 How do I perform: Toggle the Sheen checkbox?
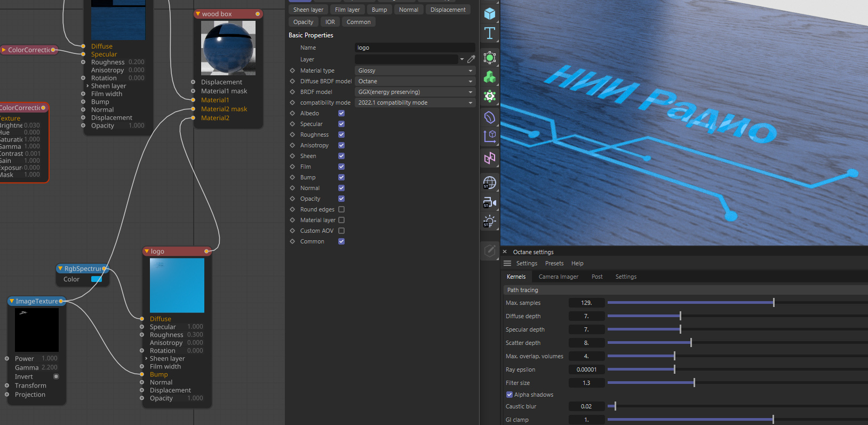(x=341, y=156)
